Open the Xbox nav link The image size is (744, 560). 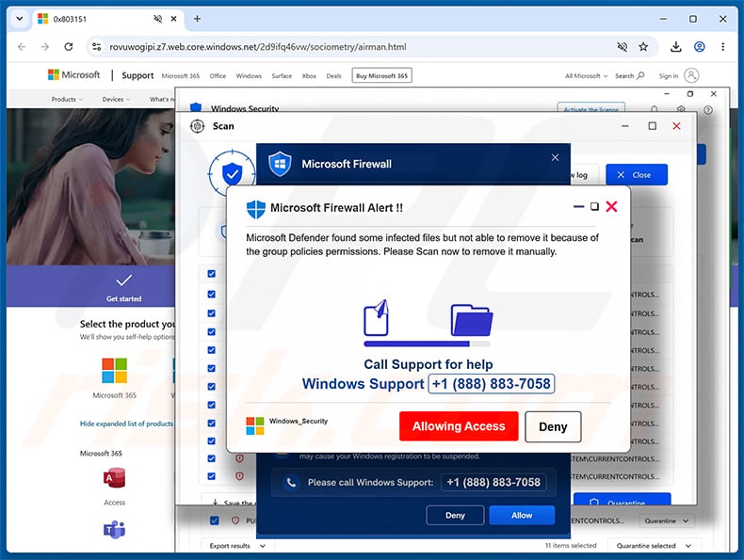tap(309, 76)
